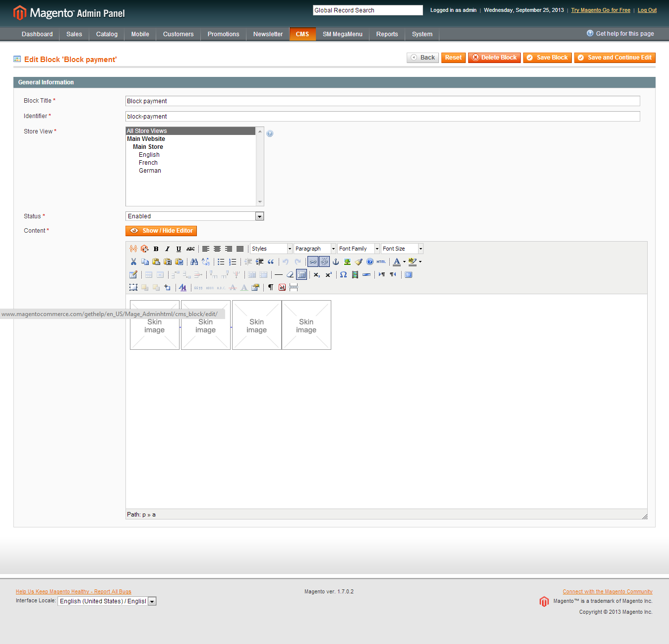Click the Insert/Edit Link chain icon
Viewport: 669px width, 644px height.
(313, 261)
